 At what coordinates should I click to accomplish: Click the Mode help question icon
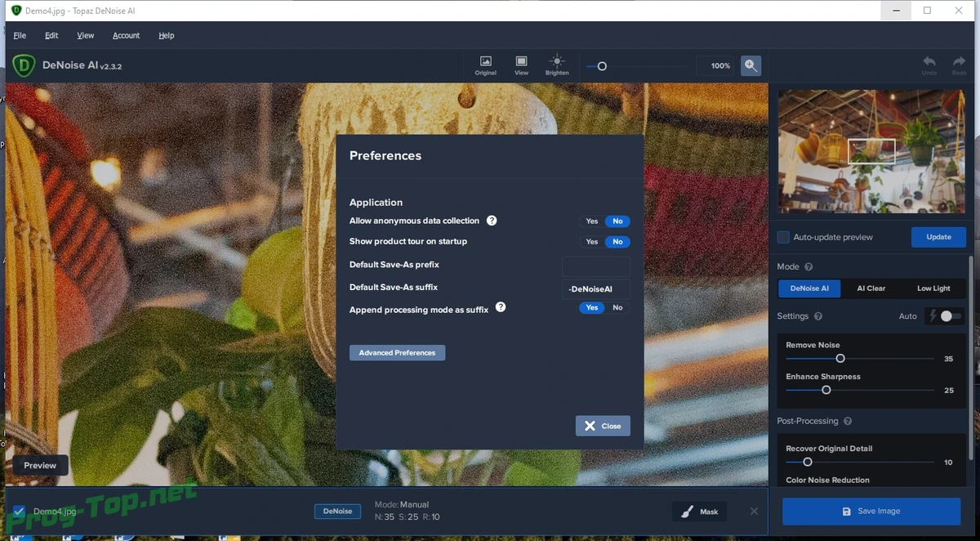[808, 266]
